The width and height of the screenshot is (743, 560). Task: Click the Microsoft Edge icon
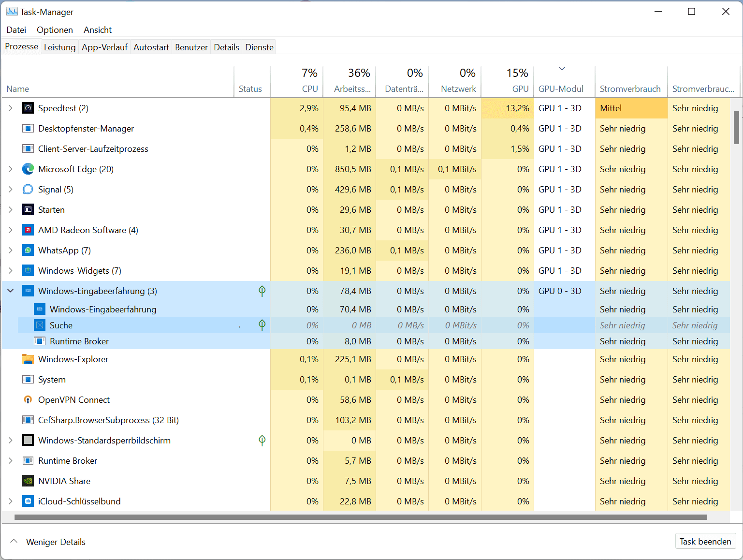pyautogui.click(x=28, y=169)
